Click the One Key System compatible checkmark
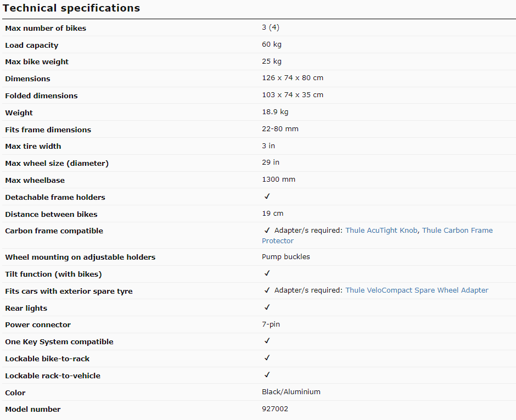 267,341
